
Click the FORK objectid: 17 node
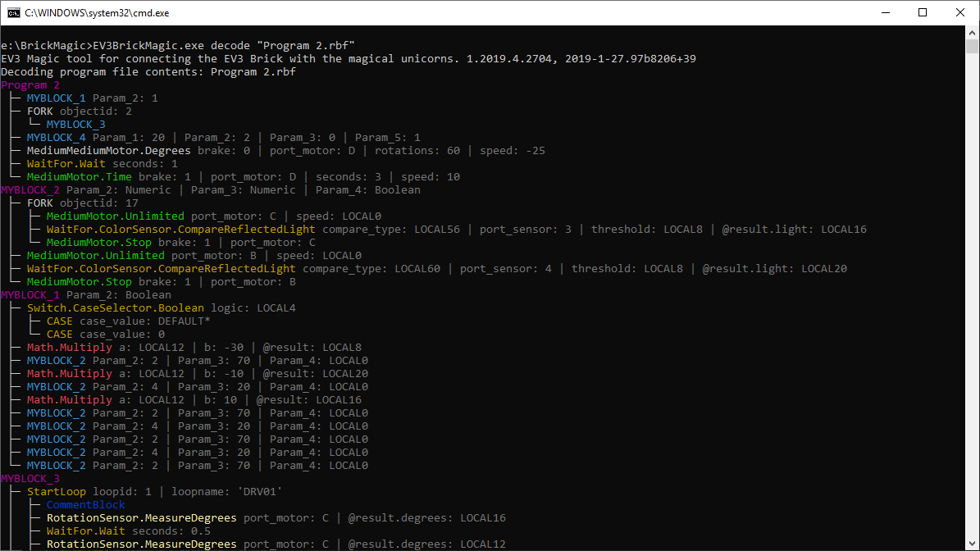[x=82, y=203]
